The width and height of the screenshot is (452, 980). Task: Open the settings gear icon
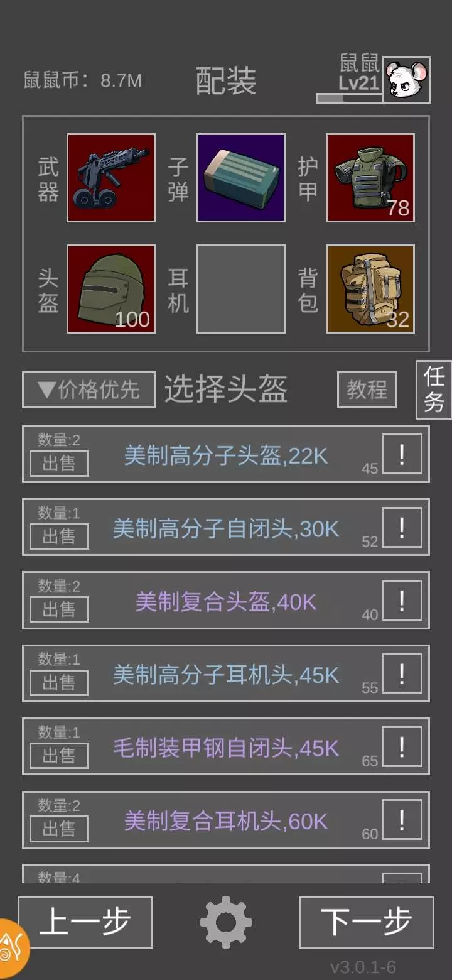(x=226, y=922)
